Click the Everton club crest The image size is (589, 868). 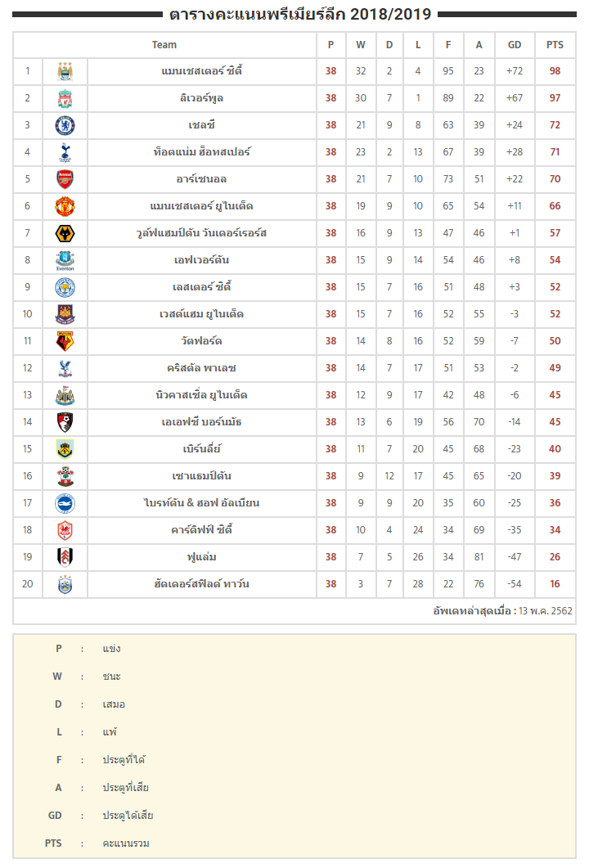point(65,261)
